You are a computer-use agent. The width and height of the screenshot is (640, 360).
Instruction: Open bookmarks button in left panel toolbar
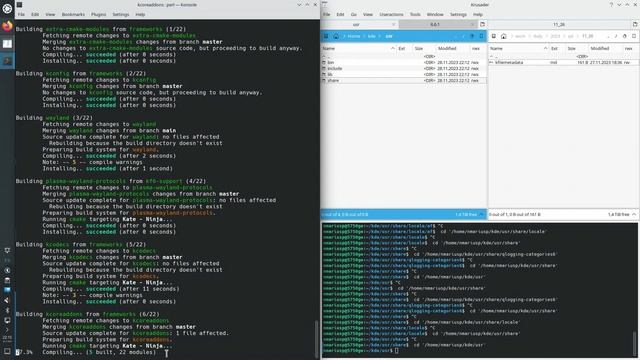click(x=472, y=36)
